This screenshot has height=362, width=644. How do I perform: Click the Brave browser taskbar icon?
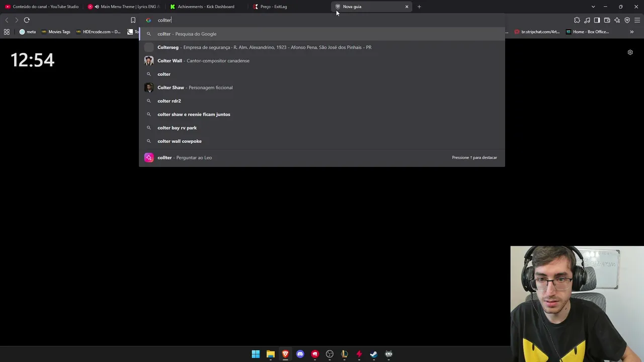coord(285,354)
